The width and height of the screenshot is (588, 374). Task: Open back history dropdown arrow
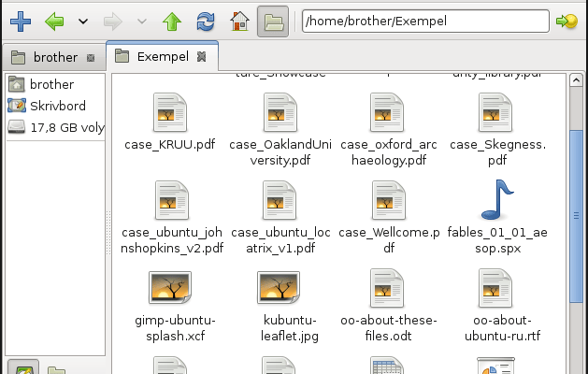pos(83,22)
